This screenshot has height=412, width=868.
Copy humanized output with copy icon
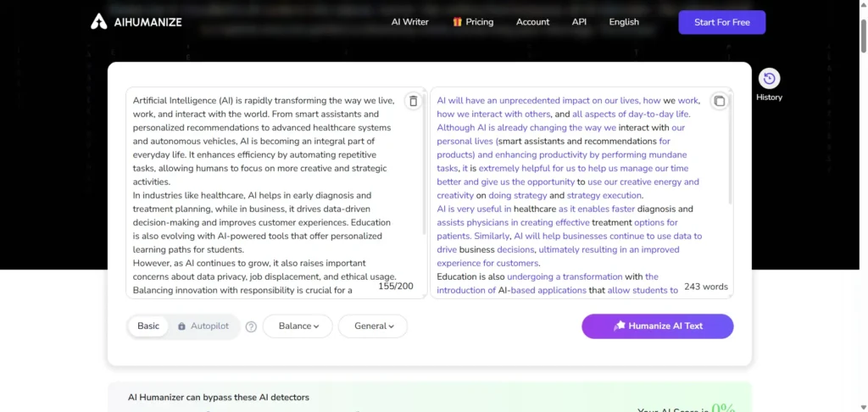tap(719, 101)
